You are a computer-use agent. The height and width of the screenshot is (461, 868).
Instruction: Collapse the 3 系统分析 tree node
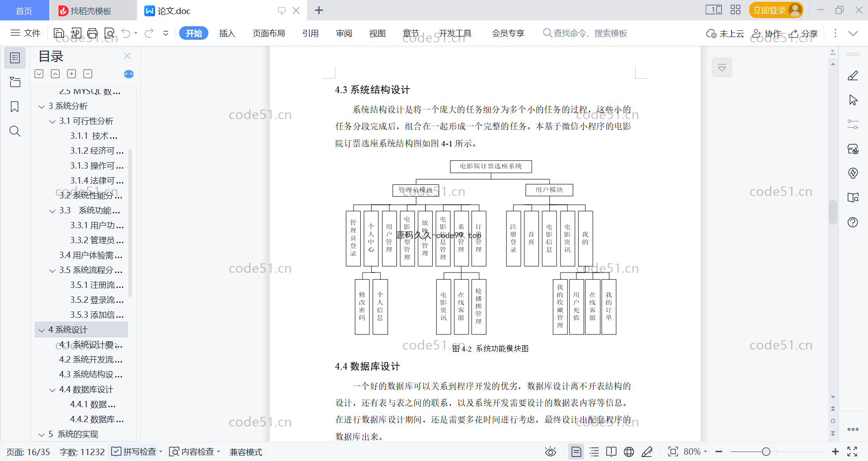point(42,107)
